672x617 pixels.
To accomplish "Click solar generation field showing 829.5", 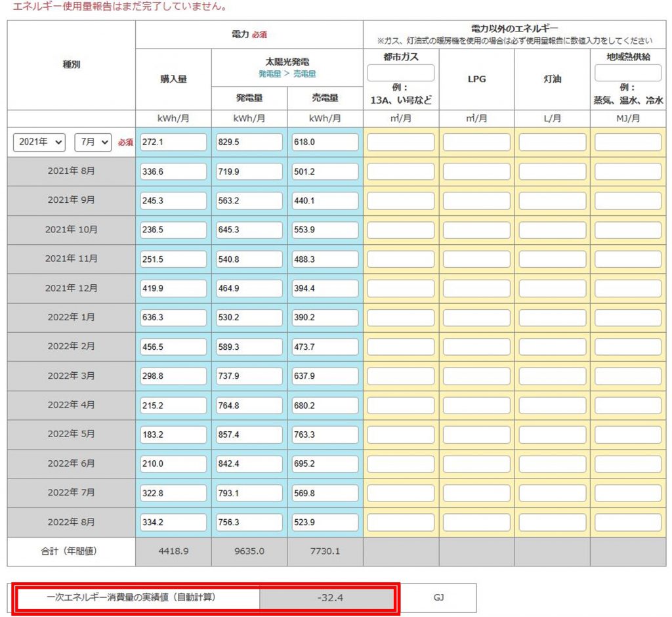I will 249,142.
